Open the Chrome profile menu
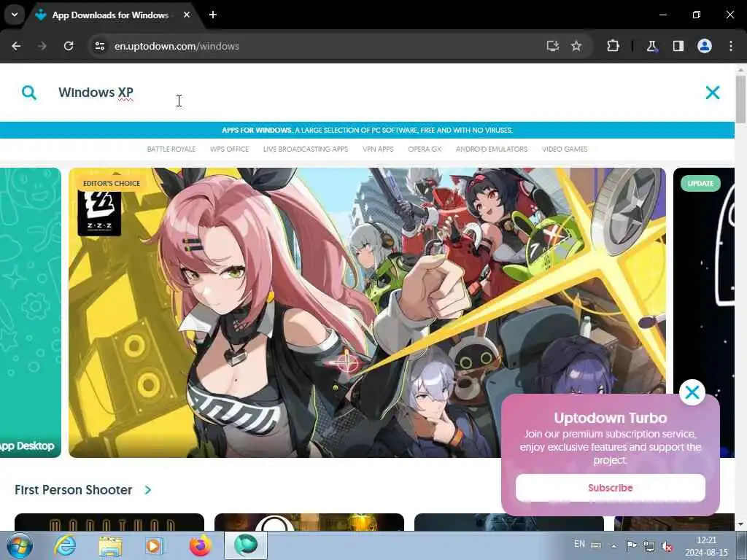This screenshot has height=560, width=747. coord(705,46)
